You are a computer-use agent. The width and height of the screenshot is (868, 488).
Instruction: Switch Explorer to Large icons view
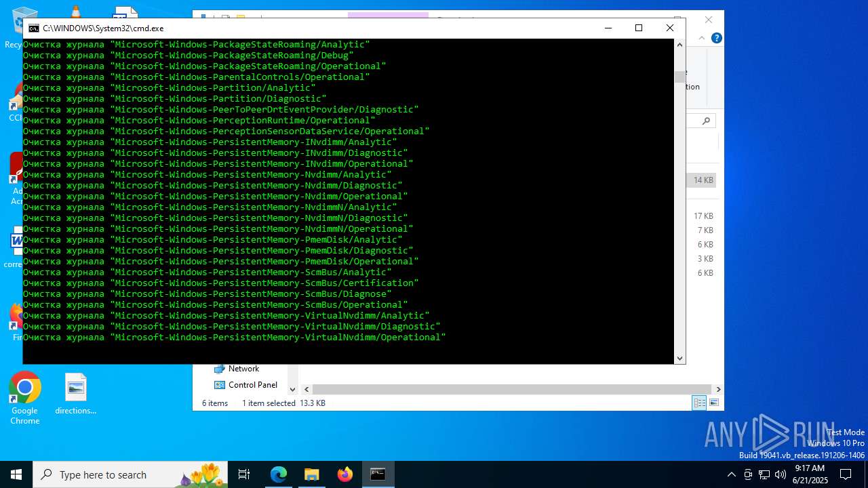point(713,403)
